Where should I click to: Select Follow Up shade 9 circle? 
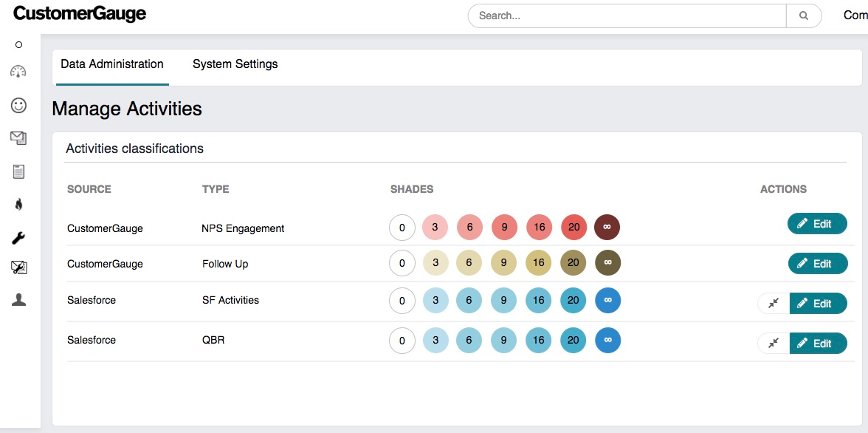[x=503, y=263]
